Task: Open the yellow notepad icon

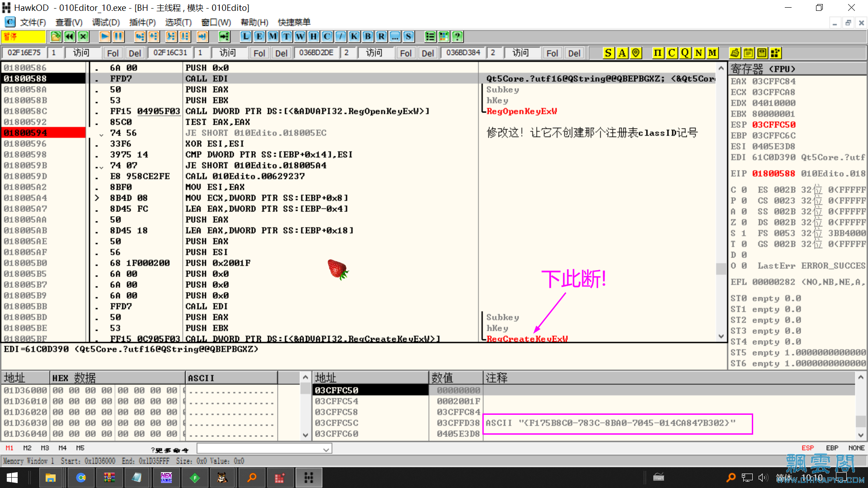Action: point(748,53)
